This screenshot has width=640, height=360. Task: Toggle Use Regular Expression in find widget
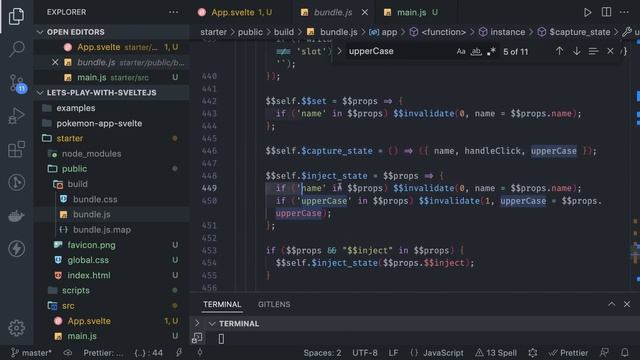pyautogui.click(x=491, y=51)
